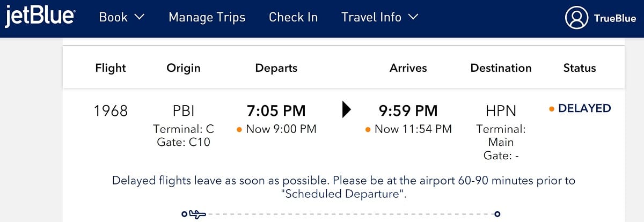This screenshot has height=222, width=644.
Task: Click the PBI origin airport code
Action: point(184,111)
